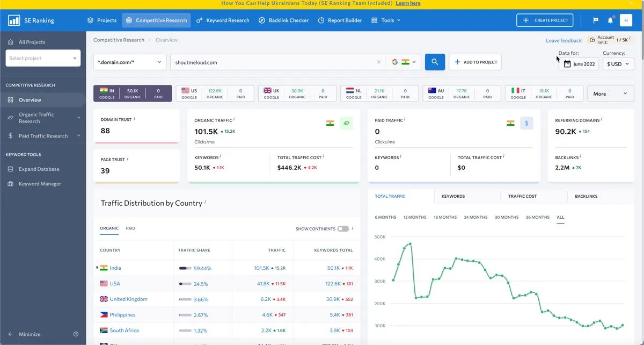The height and width of the screenshot is (345, 644).
Task: Click the Leave feedback link
Action: (x=562, y=40)
